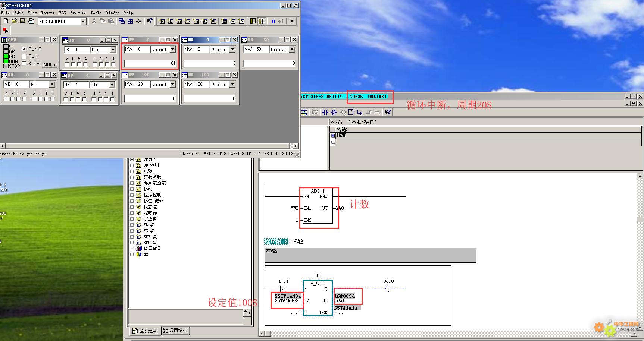The height and width of the screenshot is (341, 644).
Task: Cascade the PLCSIM sub-windows
Action: (122, 21)
